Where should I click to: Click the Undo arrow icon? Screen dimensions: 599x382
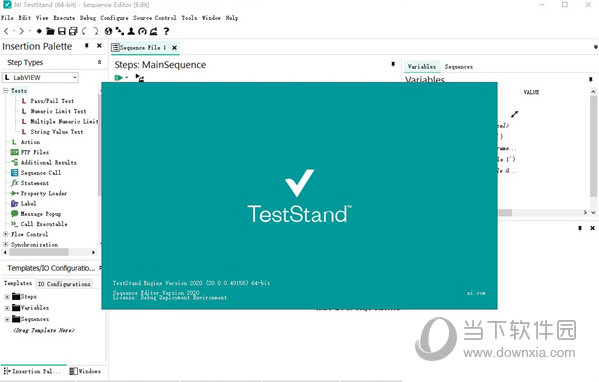click(x=84, y=31)
